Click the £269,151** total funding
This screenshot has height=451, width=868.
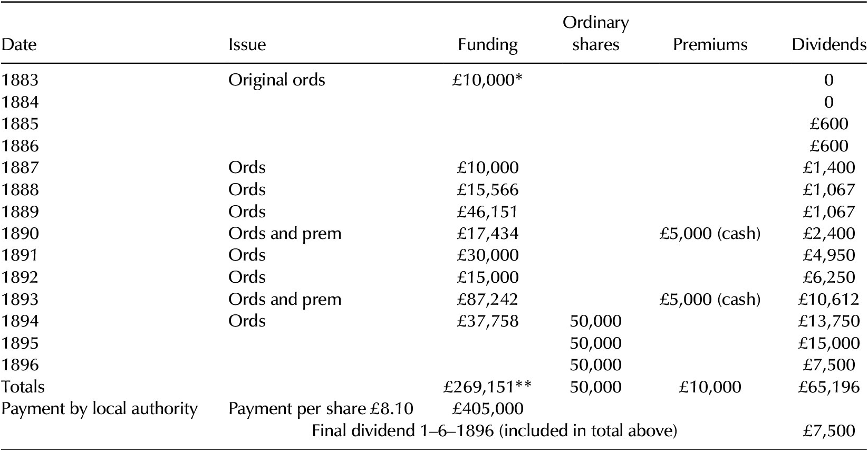click(x=488, y=387)
